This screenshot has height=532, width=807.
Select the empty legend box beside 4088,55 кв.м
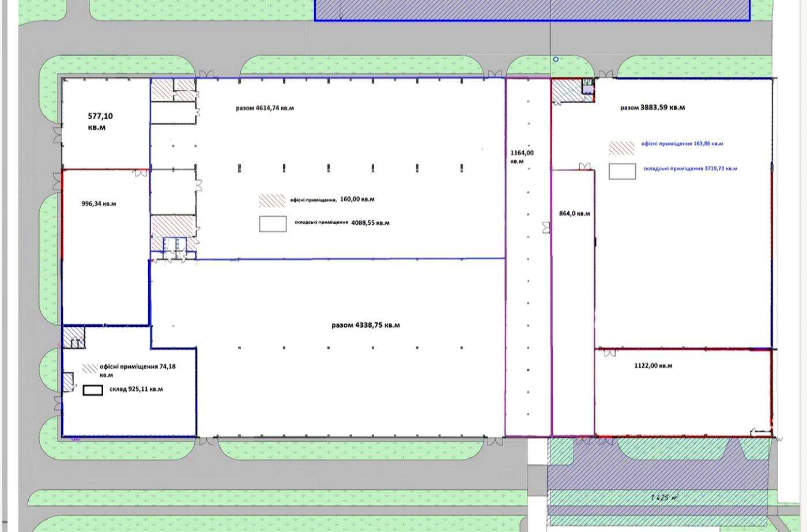[273, 224]
